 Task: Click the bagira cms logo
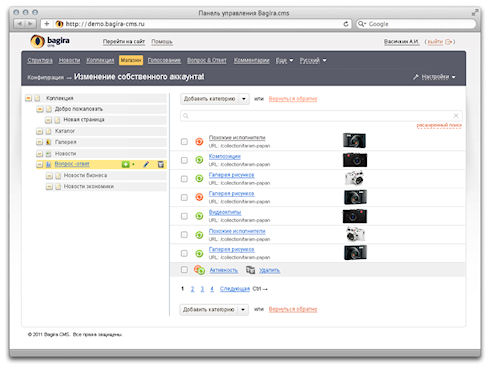click(50, 41)
